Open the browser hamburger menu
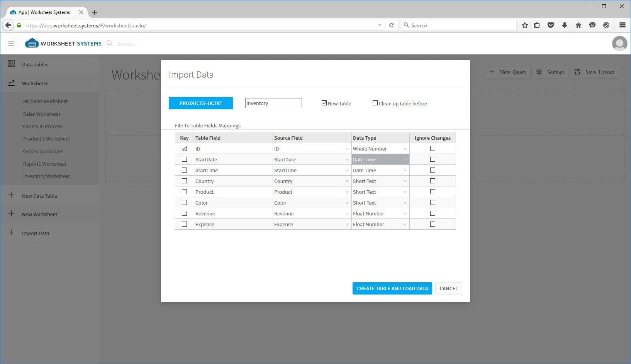 [x=622, y=25]
